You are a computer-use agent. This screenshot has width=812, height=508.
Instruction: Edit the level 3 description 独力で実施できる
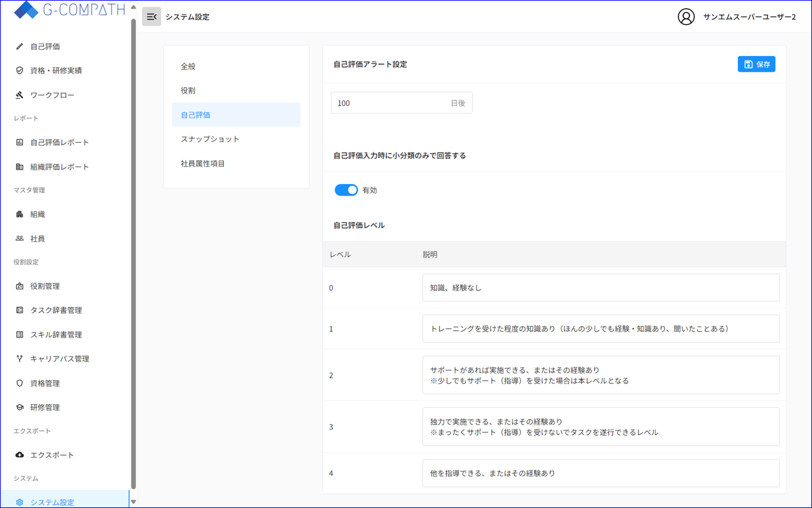[x=600, y=427]
